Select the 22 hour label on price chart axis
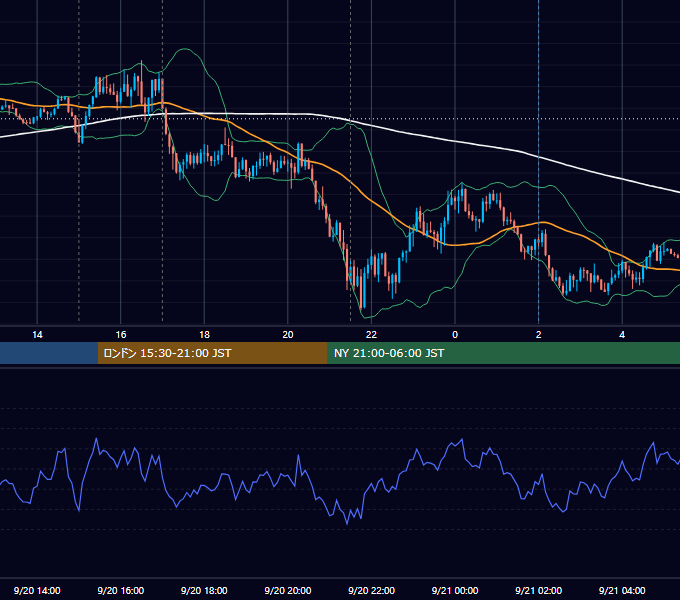Screen dimensions: 680x600 tap(371, 335)
